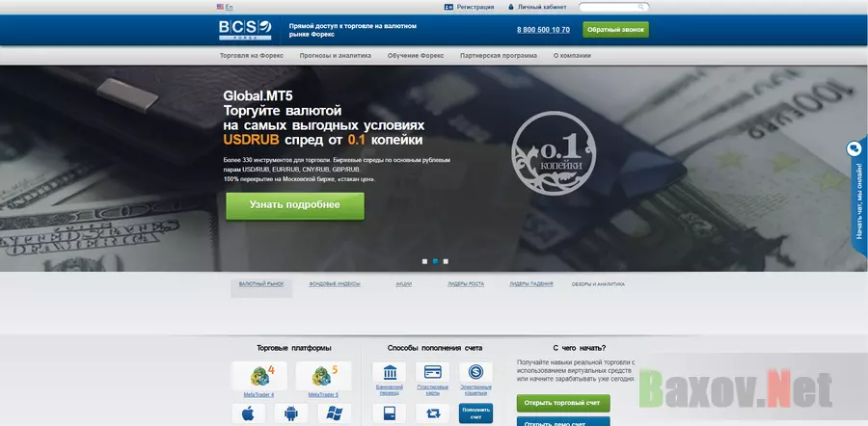
Task: Open the Партнерская программа menu
Action: pyautogui.click(x=499, y=56)
